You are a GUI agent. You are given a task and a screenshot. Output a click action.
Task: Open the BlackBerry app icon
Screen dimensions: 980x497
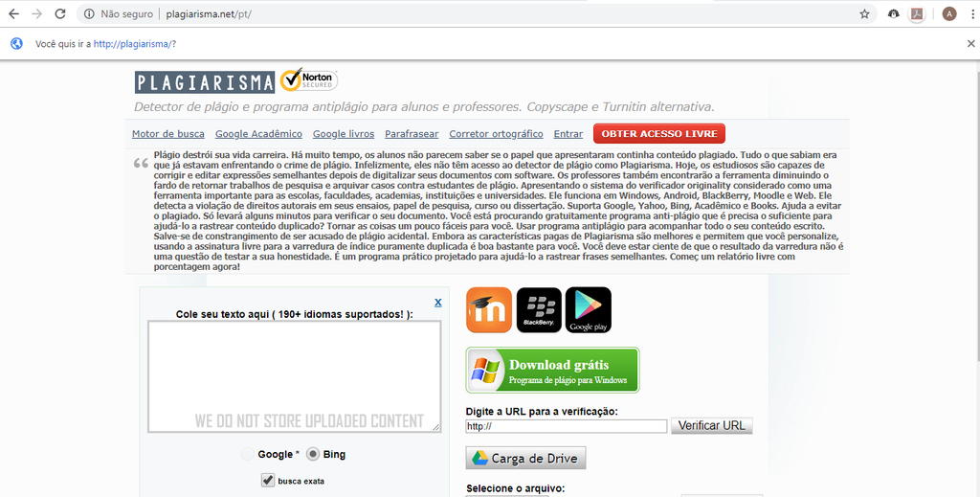tap(539, 310)
